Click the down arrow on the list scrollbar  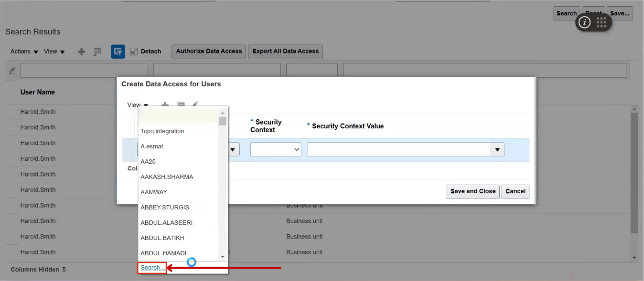(x=222, y=256)
